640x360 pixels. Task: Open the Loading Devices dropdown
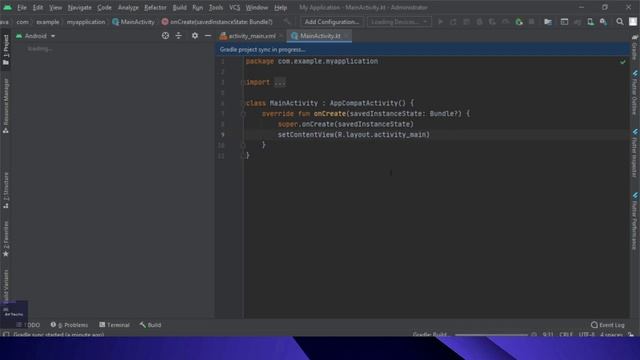(x=399, y=22)
